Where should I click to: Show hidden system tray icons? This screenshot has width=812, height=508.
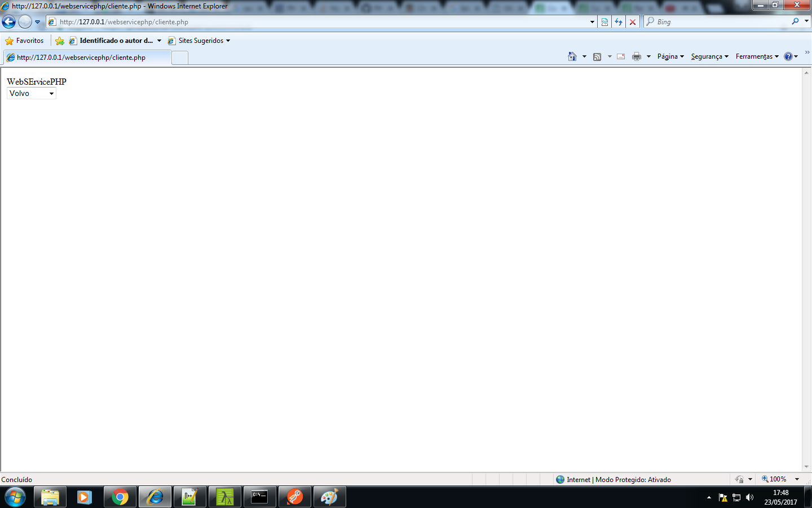click(x=709, y=497)
